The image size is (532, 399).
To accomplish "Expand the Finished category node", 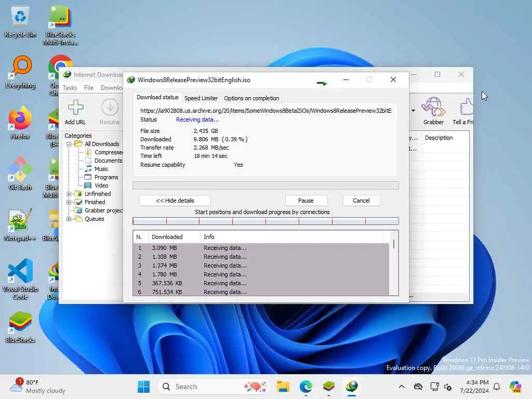I will pos(69,202).
